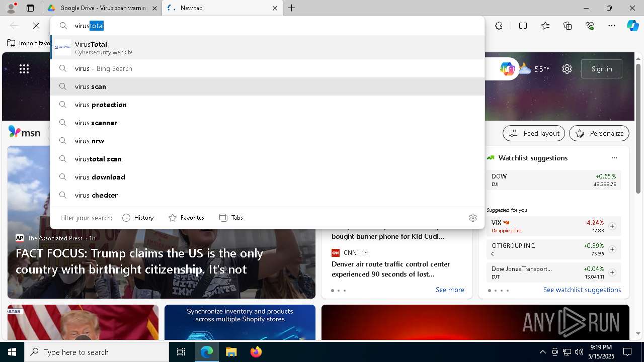
Task: Open the Action Center notifications icon
Action: tap(627, 352)
